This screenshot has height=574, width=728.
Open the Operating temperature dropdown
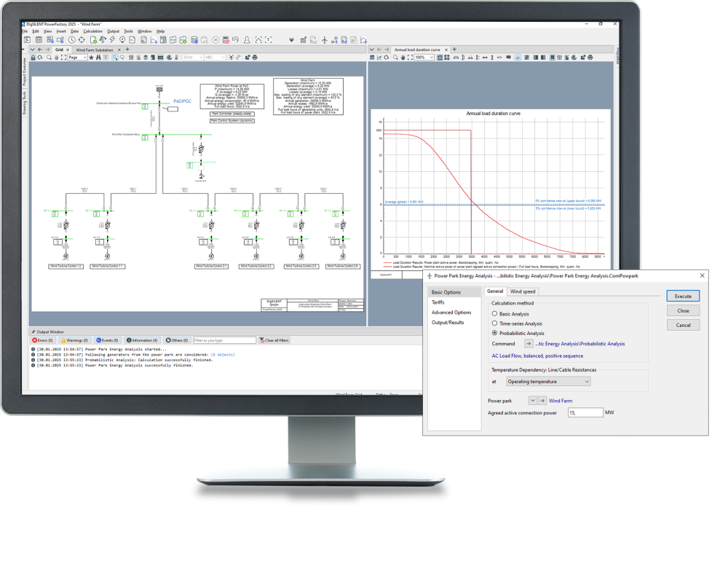[x=548, y=382]
